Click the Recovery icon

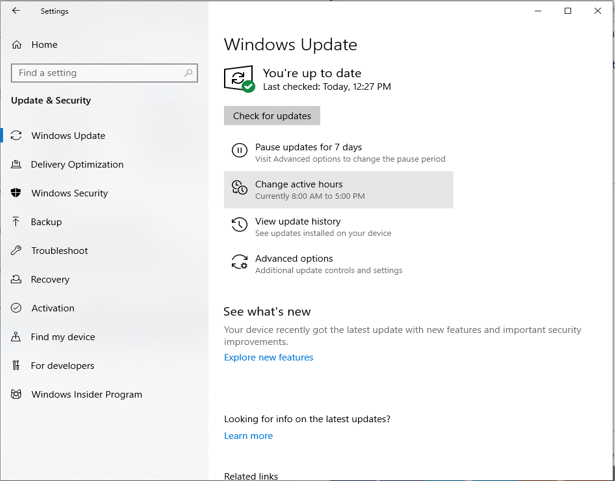(x=16, y=279)
